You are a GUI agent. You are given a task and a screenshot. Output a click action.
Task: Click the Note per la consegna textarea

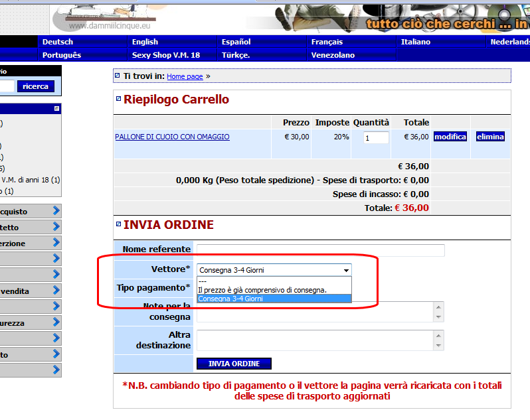[x=320, y=312]
